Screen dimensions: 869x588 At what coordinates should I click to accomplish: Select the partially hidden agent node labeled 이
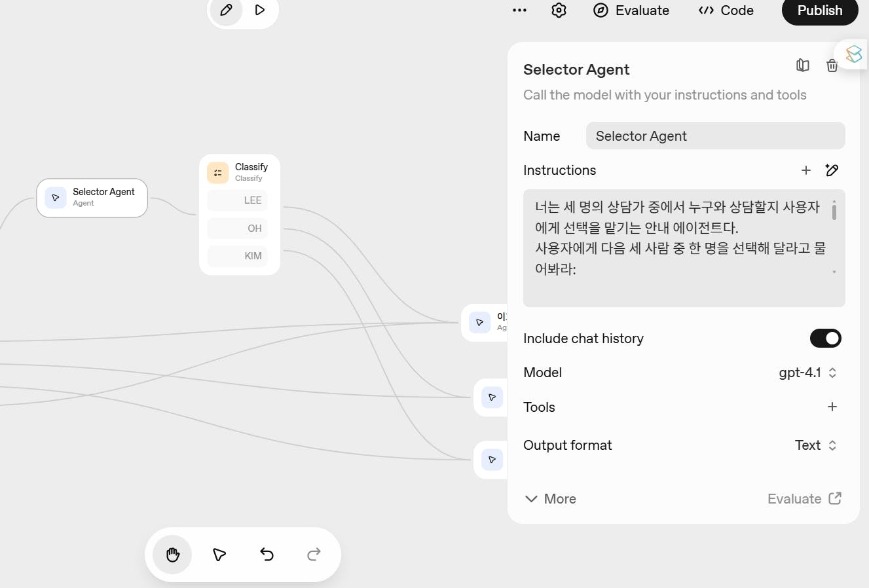485,322
